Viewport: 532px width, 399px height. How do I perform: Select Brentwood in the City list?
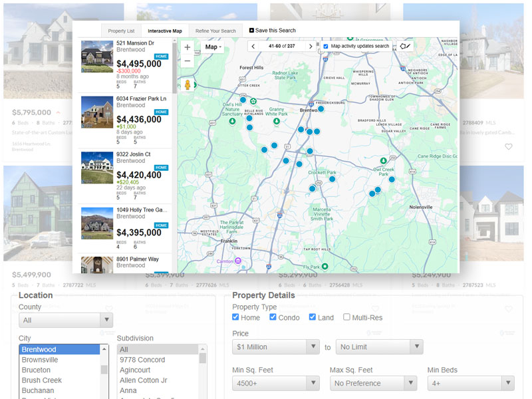(x=60, y=350)
